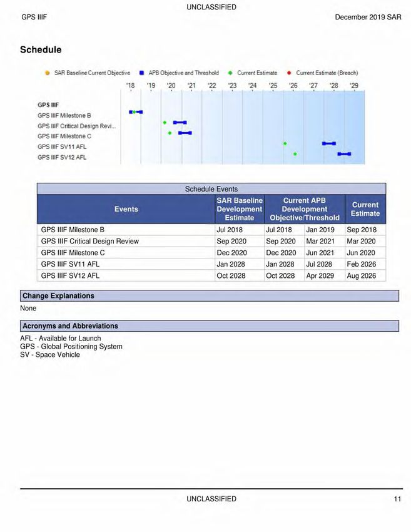Click the 'Current APB Development Objective/Threshold' header
411x532 pixels.
305,209
